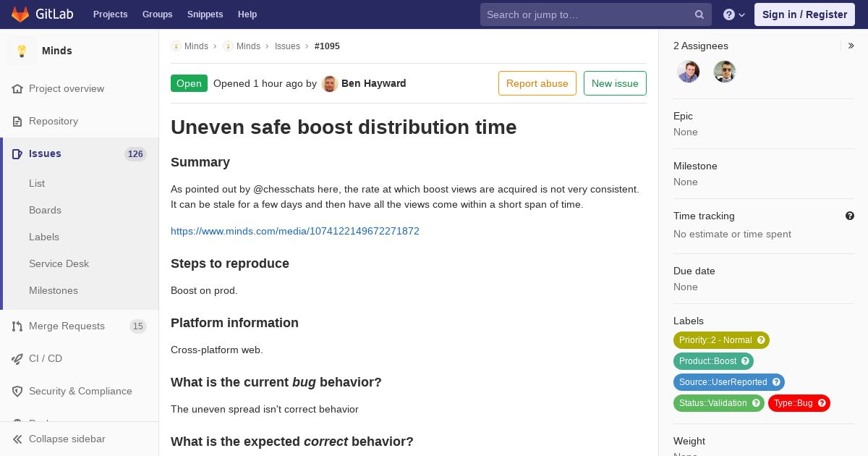Click the Repository file icon

click(17, 121)
